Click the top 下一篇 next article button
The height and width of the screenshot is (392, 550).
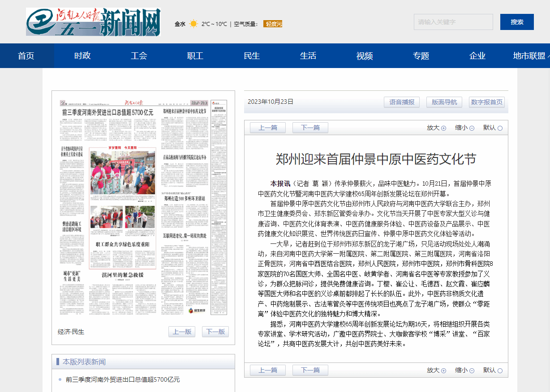pyautogui.click(x=310, y=128)
